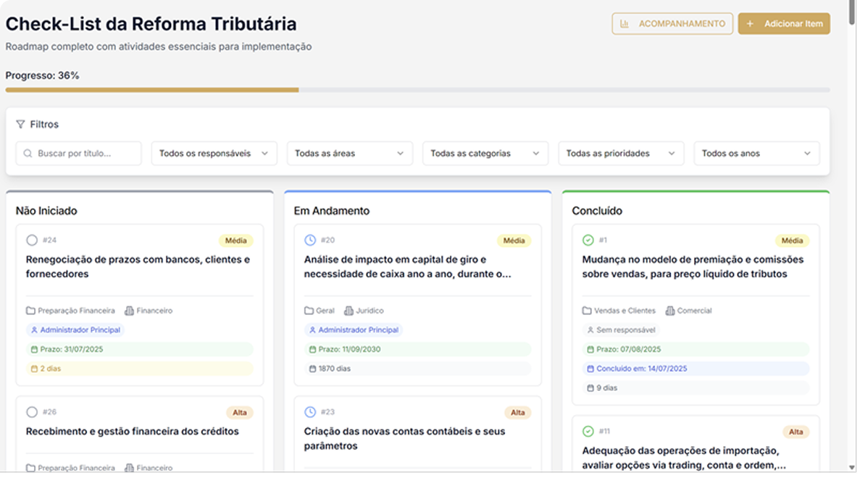
Task: Click folder icon next to Preparação Financeira on #24
Action: click(30, 311)
